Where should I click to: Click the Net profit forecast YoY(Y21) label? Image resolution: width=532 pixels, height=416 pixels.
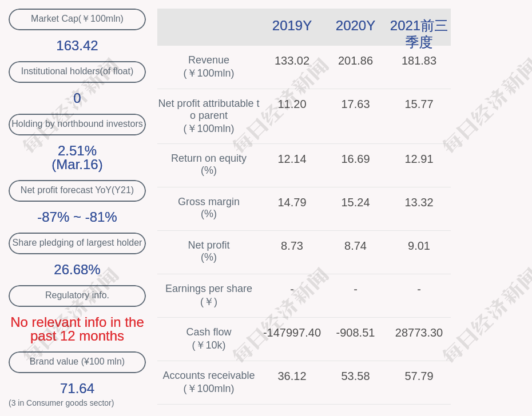pos(77,190)
